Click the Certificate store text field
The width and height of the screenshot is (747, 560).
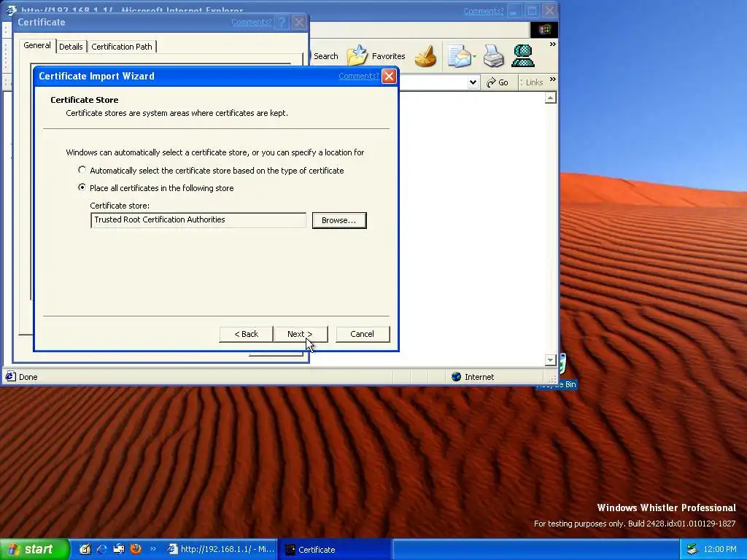198,220
